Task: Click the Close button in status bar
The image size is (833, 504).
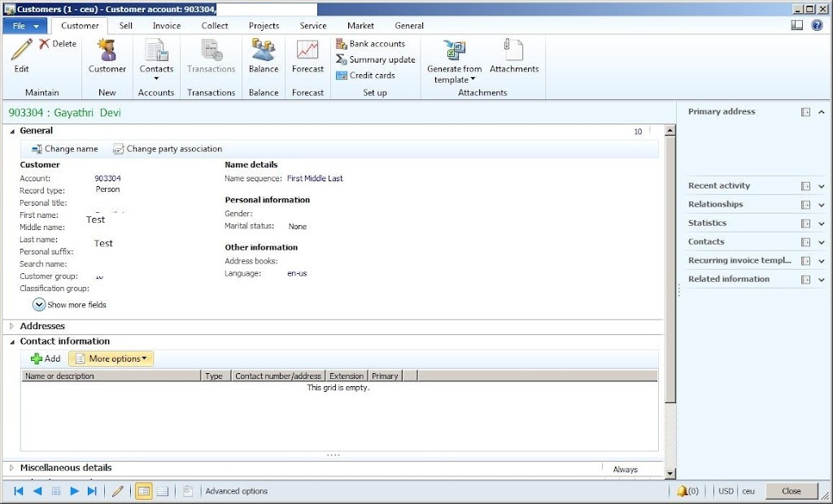Action: pyautogui.click(x=791, y=491)
